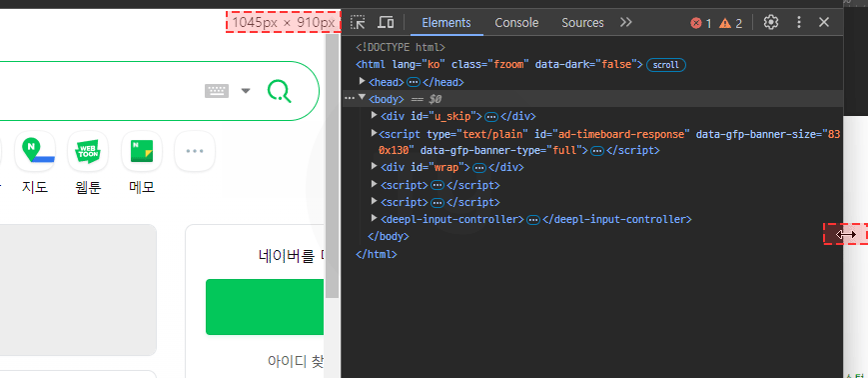Click the ellipsis badge of the second plain script
The image size is (868, 378).
pyautogui.click(x=437, y=202)
